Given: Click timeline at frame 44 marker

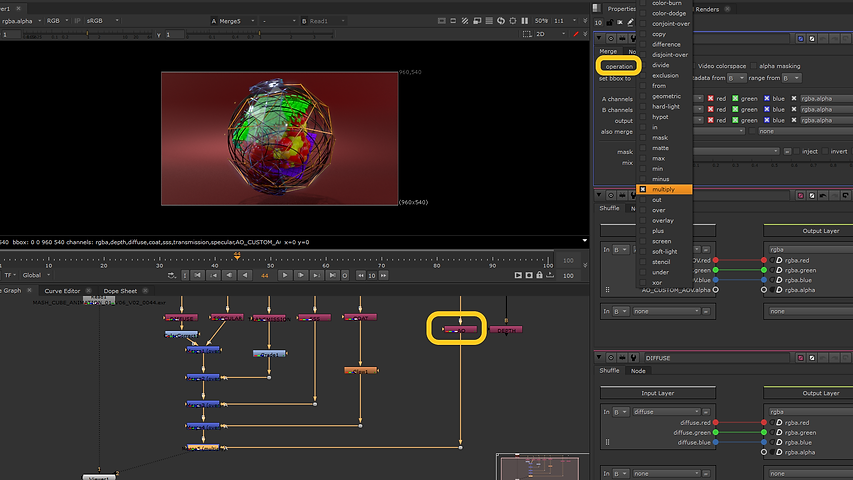Looking at the screenshot, I should pyautogui.click(x=237, y=257).
